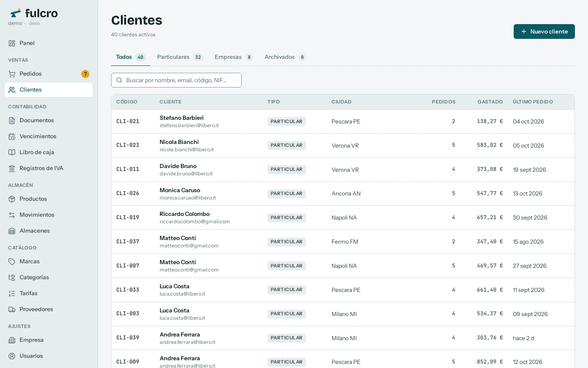Click the Clientes people icon in sidebar
588x368 pixels.
[x=12, y=90]
